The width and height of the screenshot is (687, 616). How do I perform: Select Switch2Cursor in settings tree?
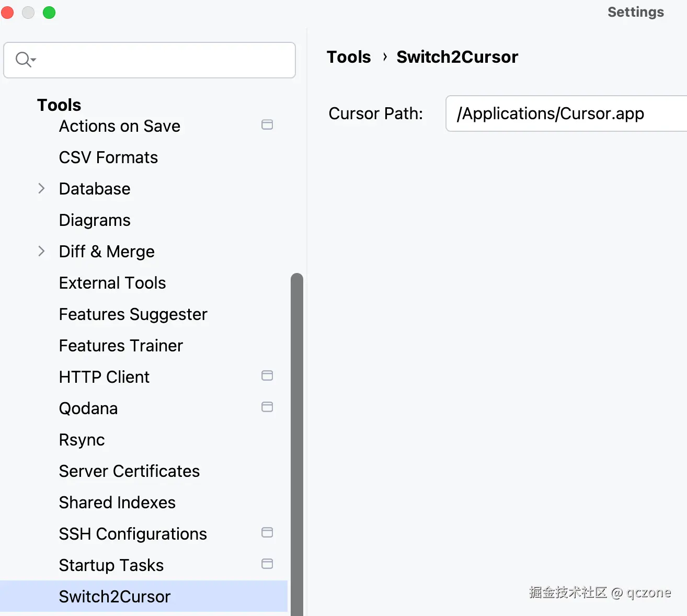[x=115, y=597]
